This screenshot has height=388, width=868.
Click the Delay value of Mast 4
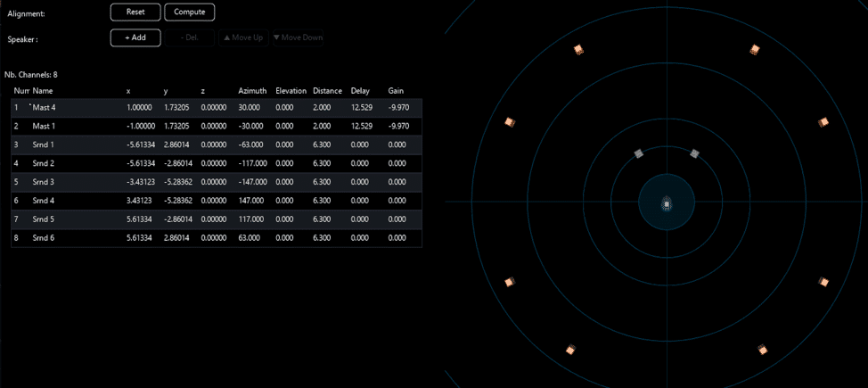coord(362,107)
